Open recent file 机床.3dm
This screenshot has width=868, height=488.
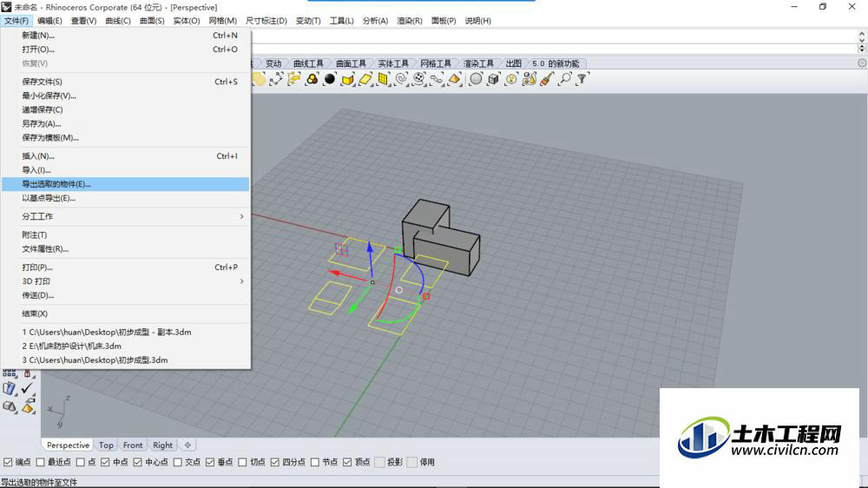coord(126,346)
